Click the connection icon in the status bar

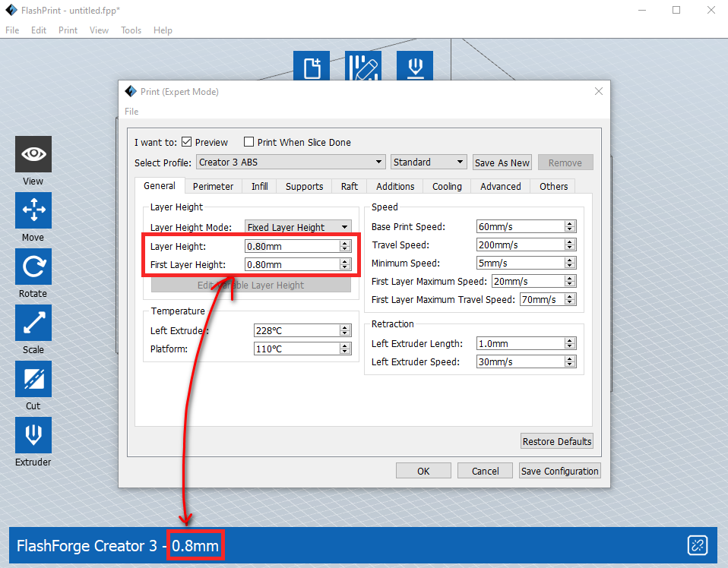click(698, 545)
